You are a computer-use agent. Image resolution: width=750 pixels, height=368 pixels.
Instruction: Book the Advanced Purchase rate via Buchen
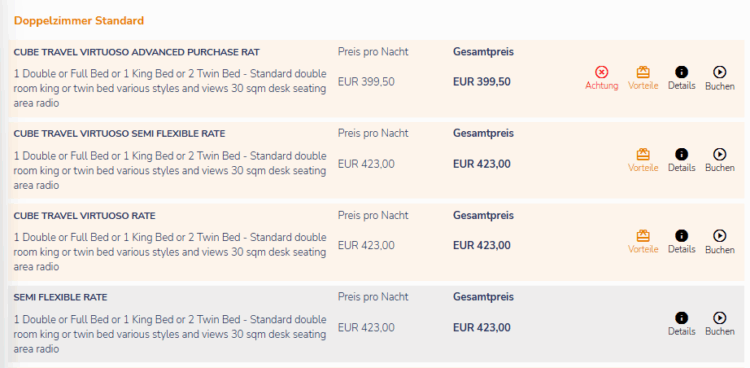(719, 78)
